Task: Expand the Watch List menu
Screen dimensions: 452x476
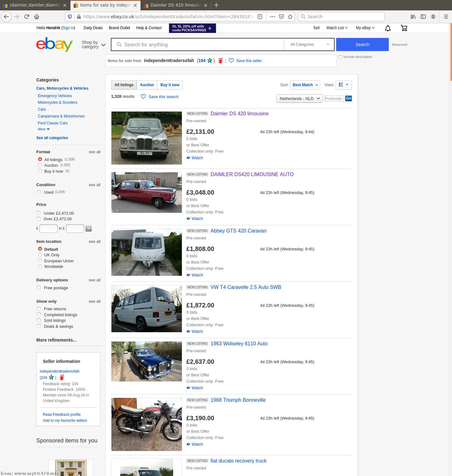Action: (x=337, y=28)
